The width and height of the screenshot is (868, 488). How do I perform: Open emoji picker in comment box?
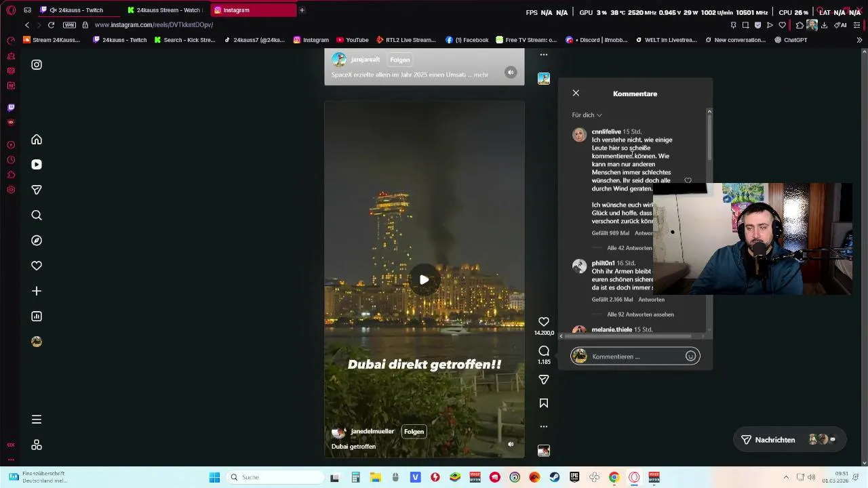[x=690, y=357]
